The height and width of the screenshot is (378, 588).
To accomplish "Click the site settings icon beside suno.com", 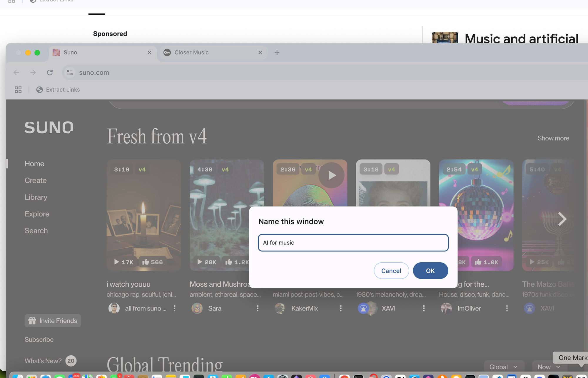I will (70, 73).
